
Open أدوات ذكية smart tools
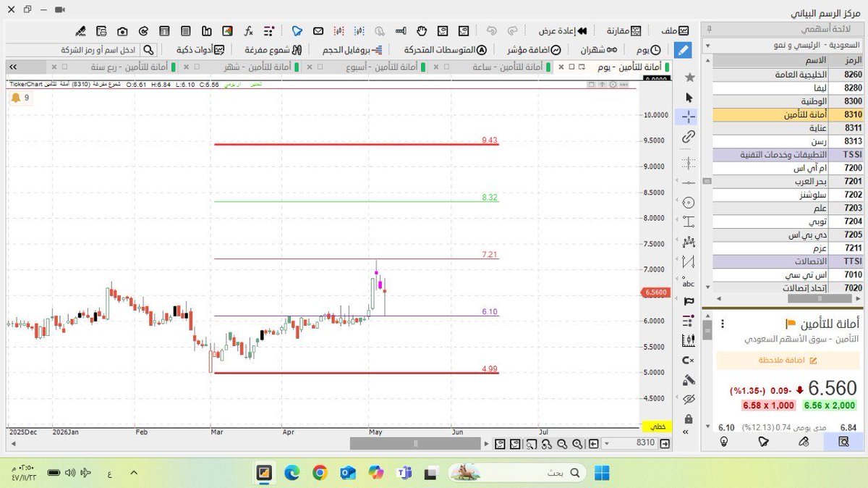coord(200,50)
